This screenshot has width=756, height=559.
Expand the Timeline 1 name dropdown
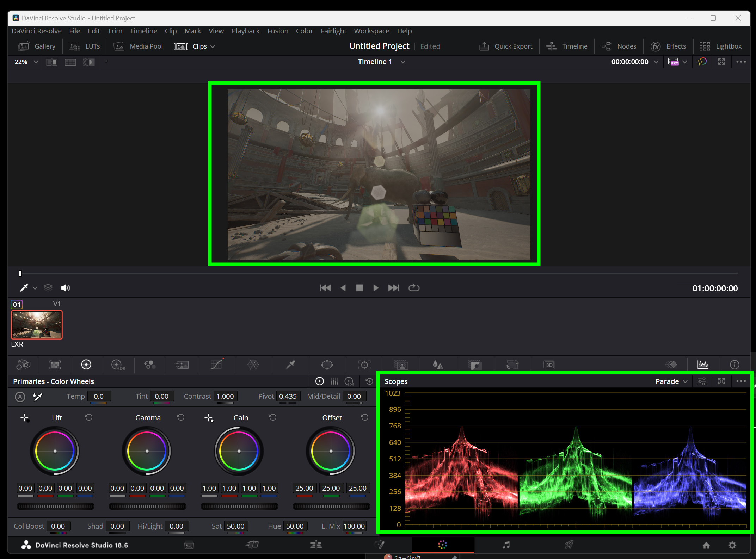click(x=403, y=62)
